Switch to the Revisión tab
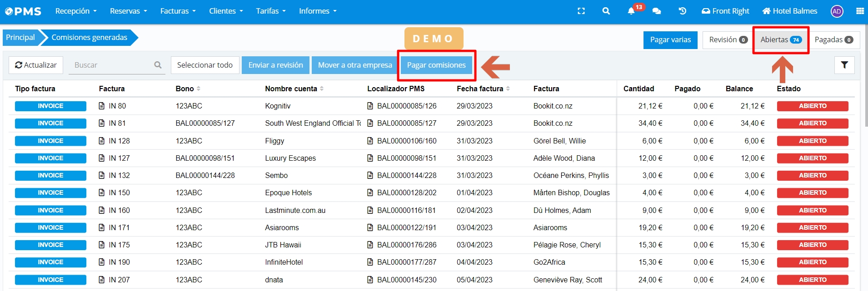The height and width of the screenshot is (291, 868). [728, 40]
